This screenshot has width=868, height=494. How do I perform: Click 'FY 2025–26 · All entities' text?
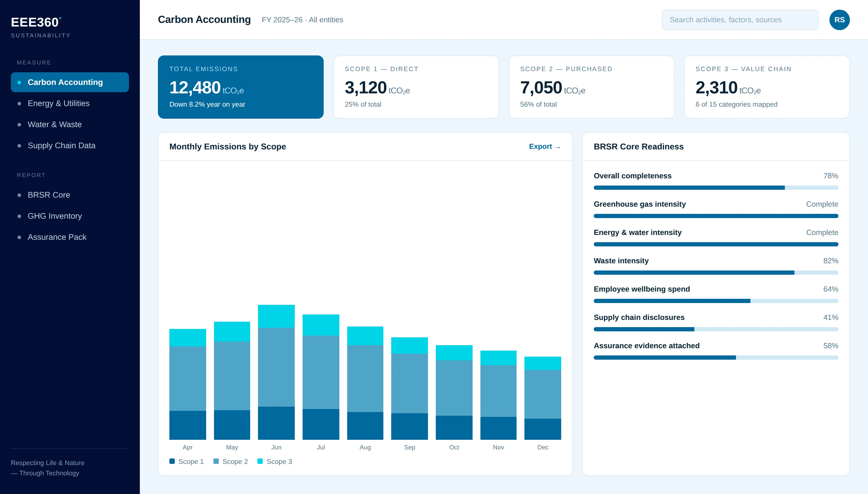pyautogui.click(x=302, y=20)
